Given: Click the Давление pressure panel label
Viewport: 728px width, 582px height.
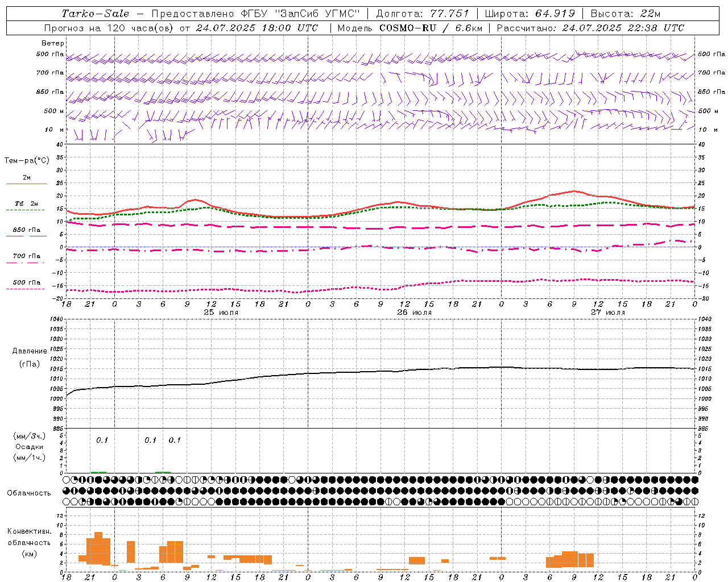Looking at the screenshot, I should tap(30, 351).
